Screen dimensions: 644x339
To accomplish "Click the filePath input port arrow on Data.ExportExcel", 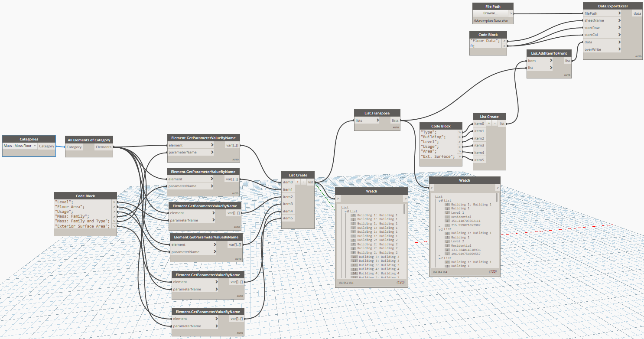I will click(x=620, y=13).
